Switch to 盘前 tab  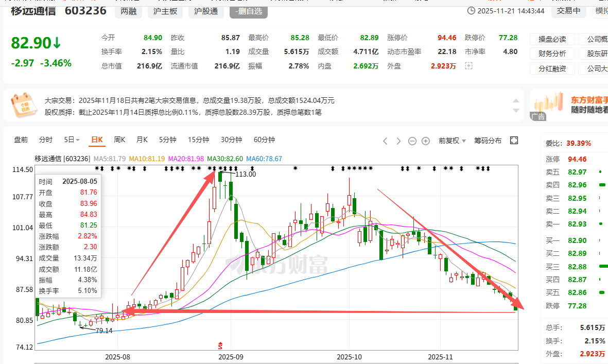coord(21,140)
